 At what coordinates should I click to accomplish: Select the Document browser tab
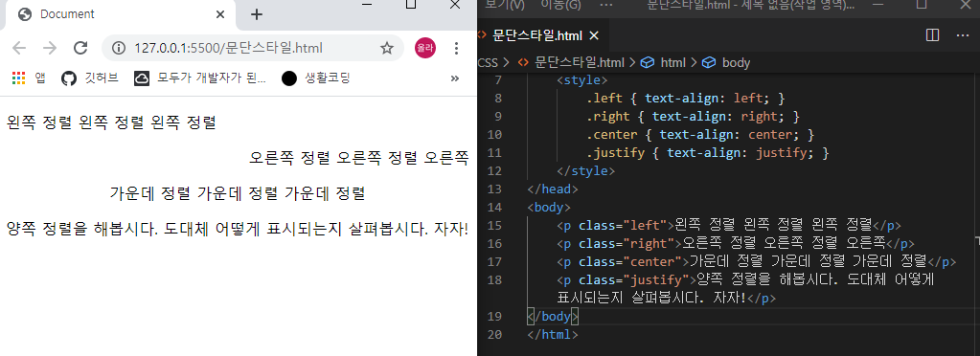click(119, 15)
